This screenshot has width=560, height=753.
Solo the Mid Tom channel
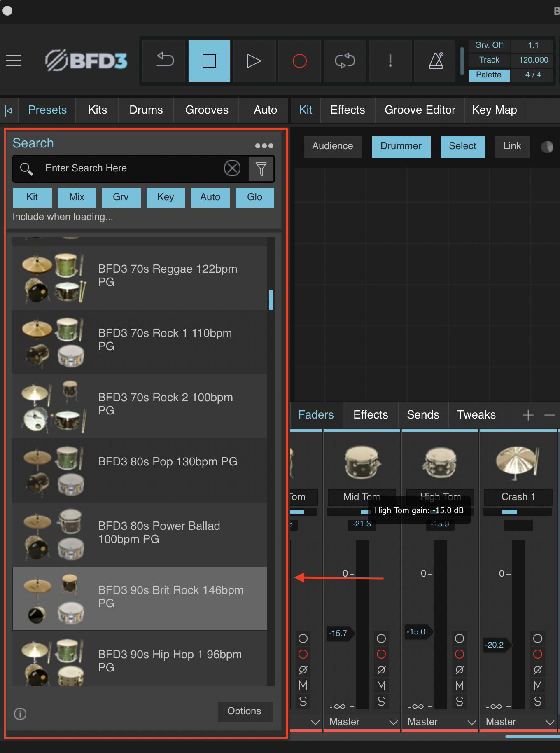381,701
